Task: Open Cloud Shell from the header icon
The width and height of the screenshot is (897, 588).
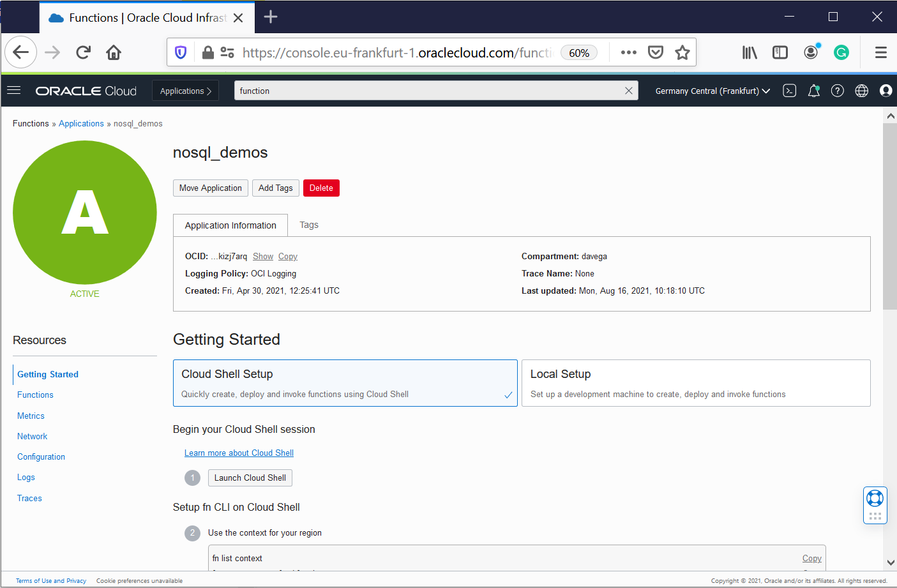Action: point(790,91)
